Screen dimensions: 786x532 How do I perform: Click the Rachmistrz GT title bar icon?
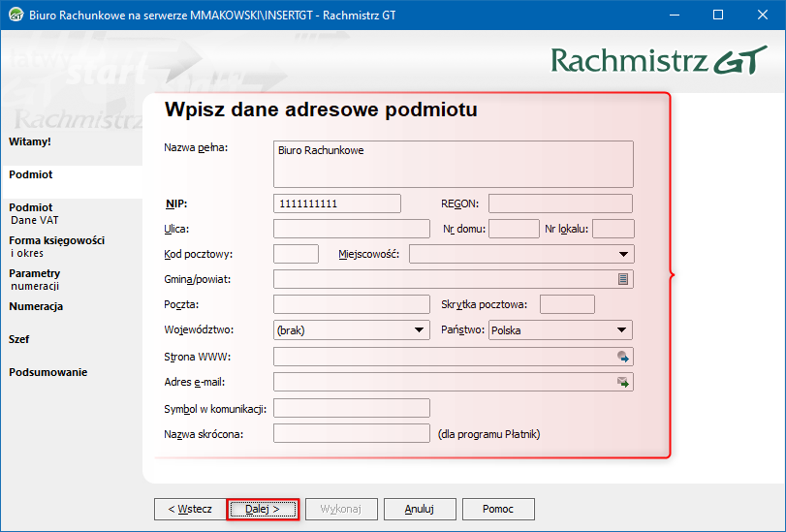click(16, 16)
